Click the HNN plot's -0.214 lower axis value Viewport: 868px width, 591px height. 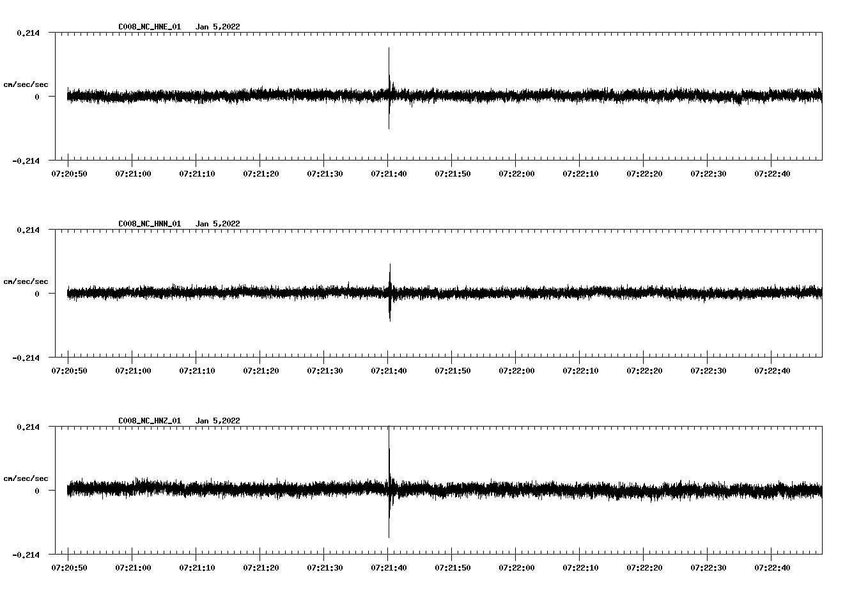(x=26, y=358)
